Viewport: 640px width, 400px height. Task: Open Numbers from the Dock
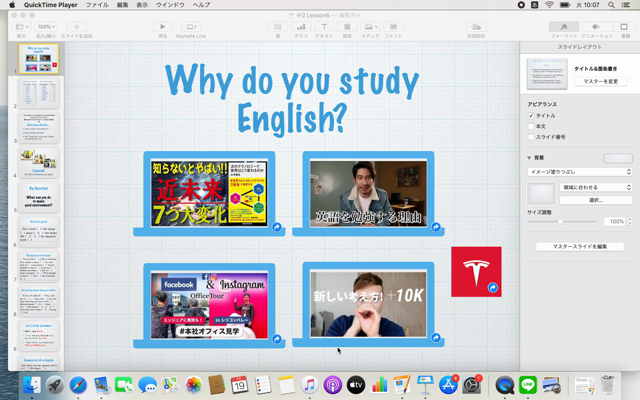tap(379, 385)
